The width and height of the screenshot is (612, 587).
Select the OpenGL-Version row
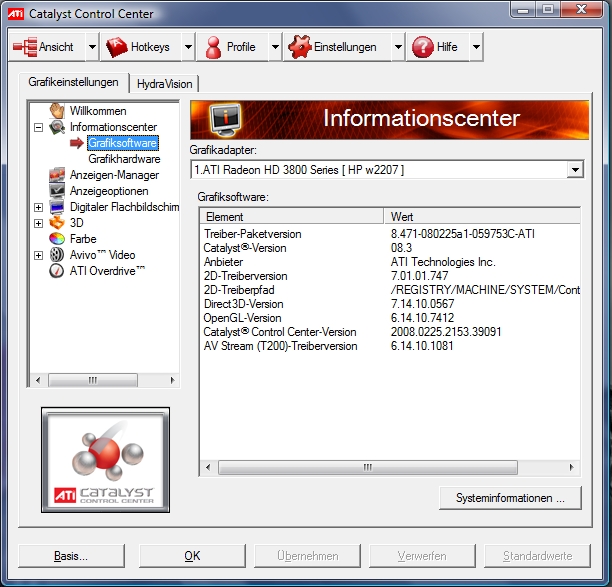click(390, 318)
